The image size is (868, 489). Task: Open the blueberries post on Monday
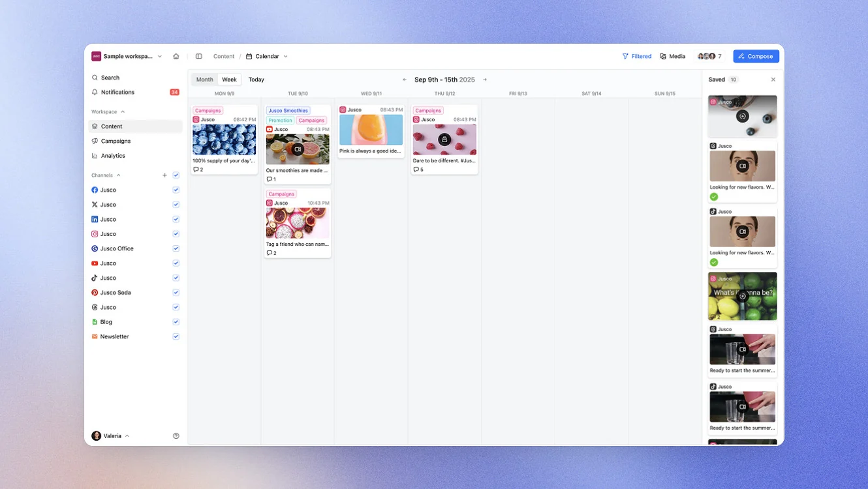tap(225, 140)
